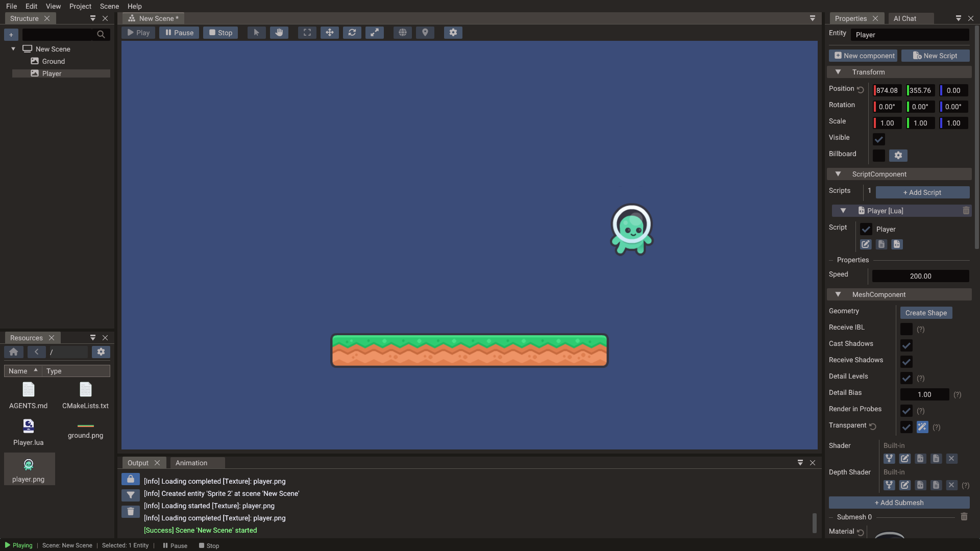This screenshot has height=551, width=980.
Task: Collapse the Transform section
Action: pos(838,72)
